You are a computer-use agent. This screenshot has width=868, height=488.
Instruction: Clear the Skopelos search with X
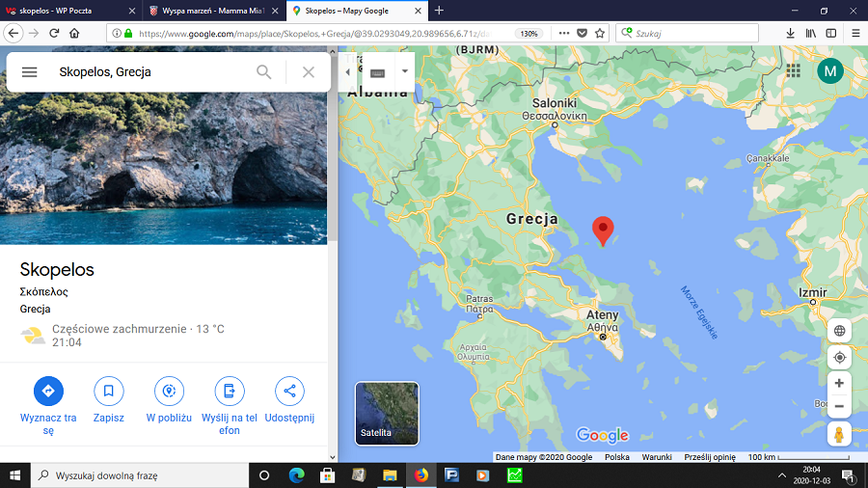click(x=309, y=72)
